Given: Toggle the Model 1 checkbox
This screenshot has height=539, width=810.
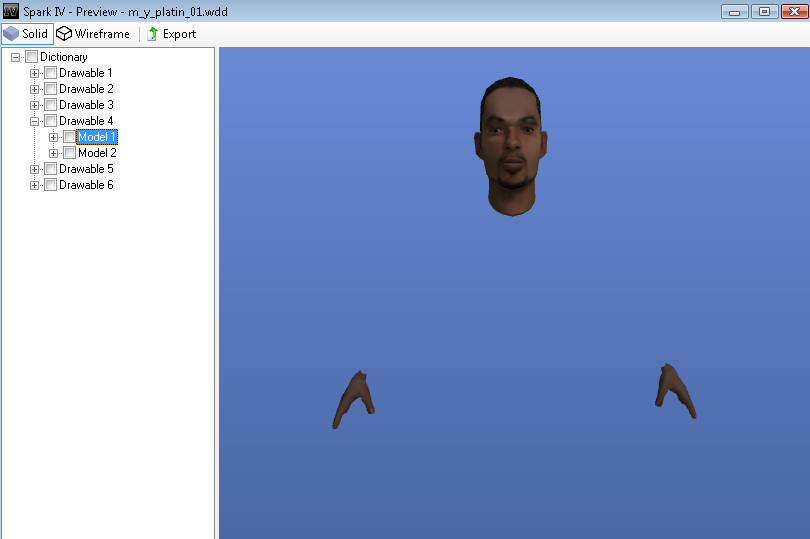Looking at the screenshot, I should pos(69,137).
